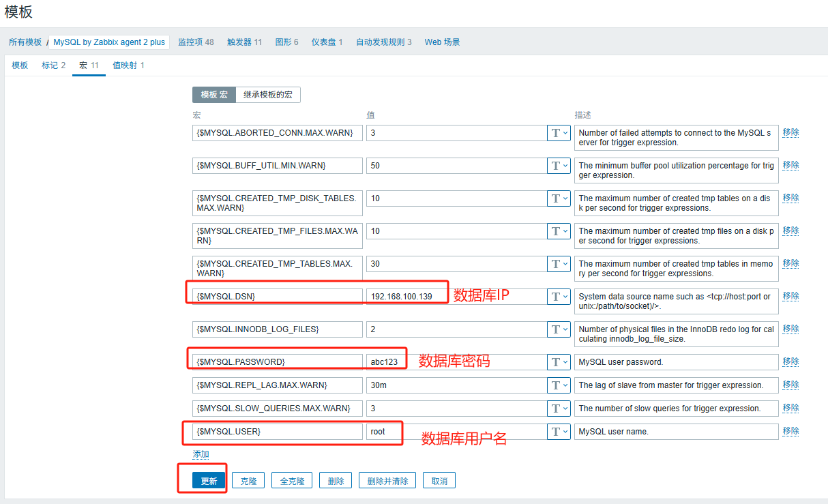The height and width of the screenshot is (504, 828).
Task: Edit the {$MYSQL.INNODB_LOG_FILES} macro name field
Action: coord(278,329)
